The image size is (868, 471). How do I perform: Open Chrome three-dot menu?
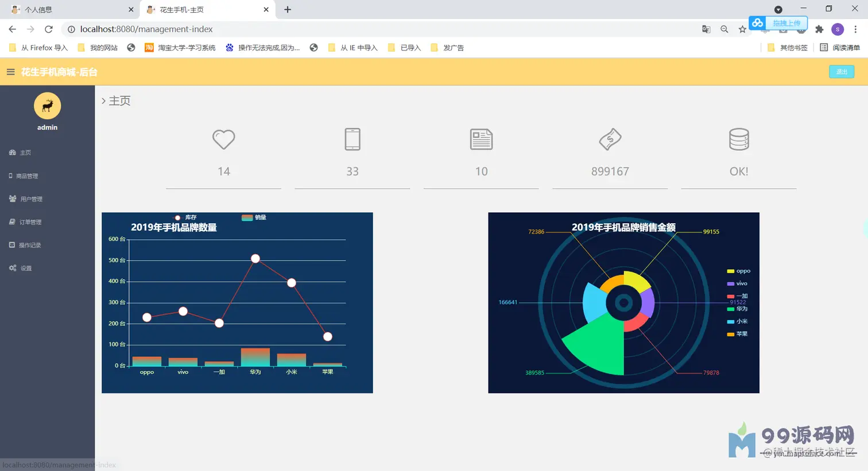(855, 29)
